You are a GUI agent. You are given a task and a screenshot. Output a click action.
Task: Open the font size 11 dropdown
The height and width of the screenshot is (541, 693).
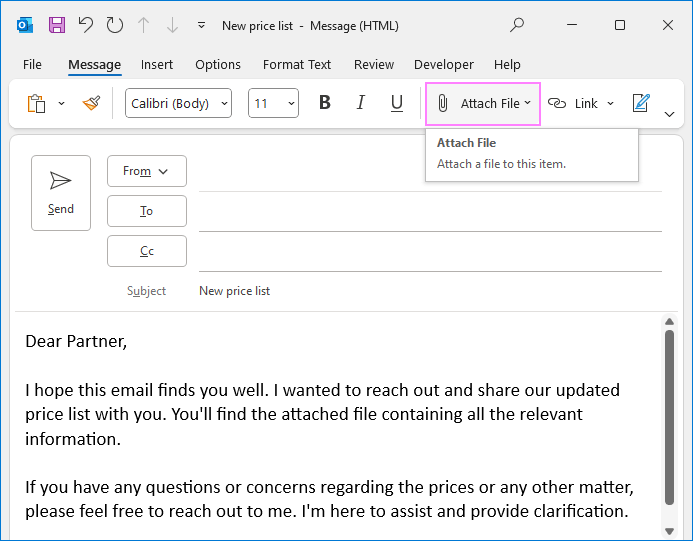pos(273,103)
